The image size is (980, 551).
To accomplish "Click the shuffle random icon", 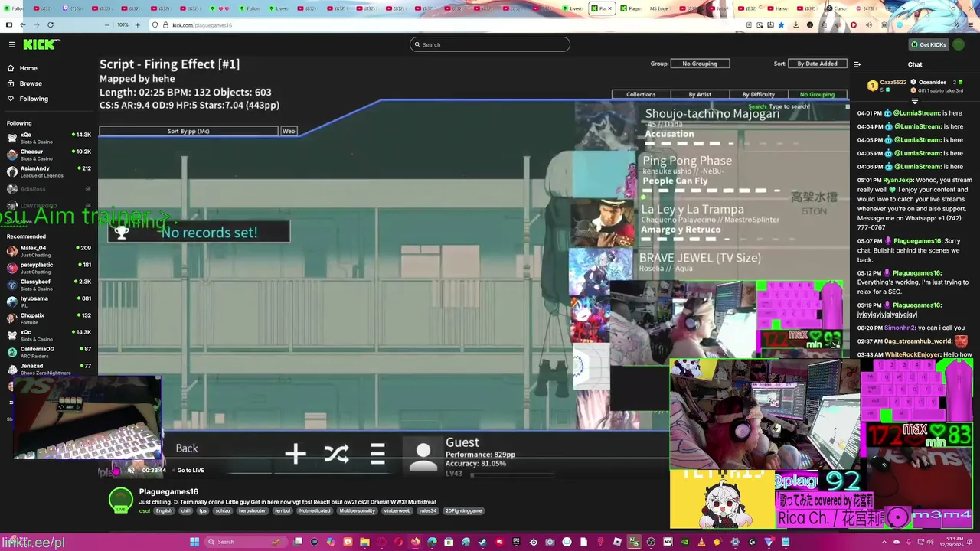I will 336,455.
